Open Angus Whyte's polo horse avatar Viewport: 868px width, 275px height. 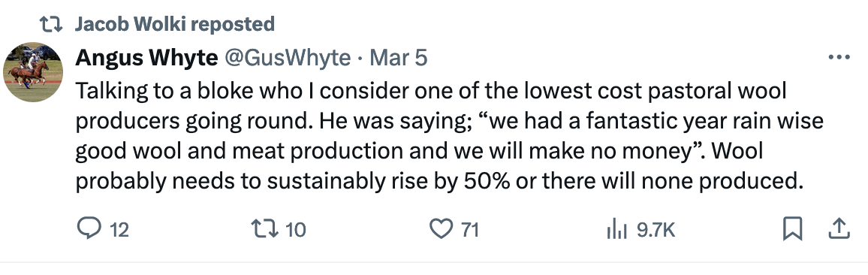click(33, 72)
